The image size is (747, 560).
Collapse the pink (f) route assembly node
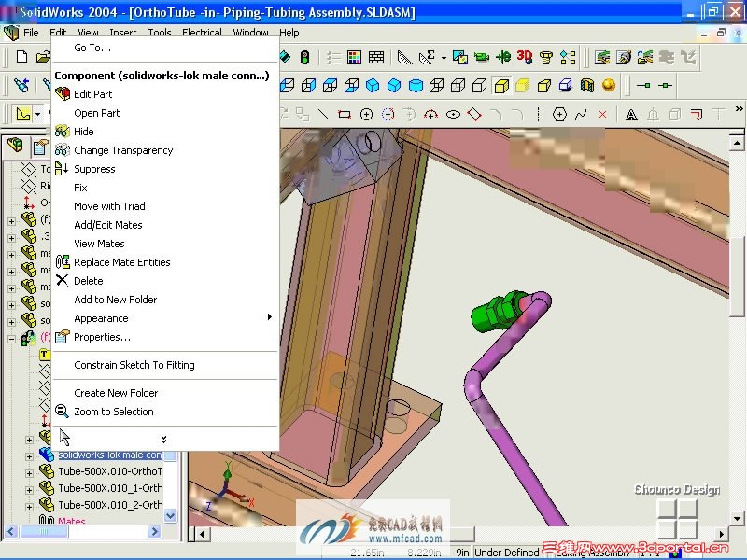coord(11,339)
